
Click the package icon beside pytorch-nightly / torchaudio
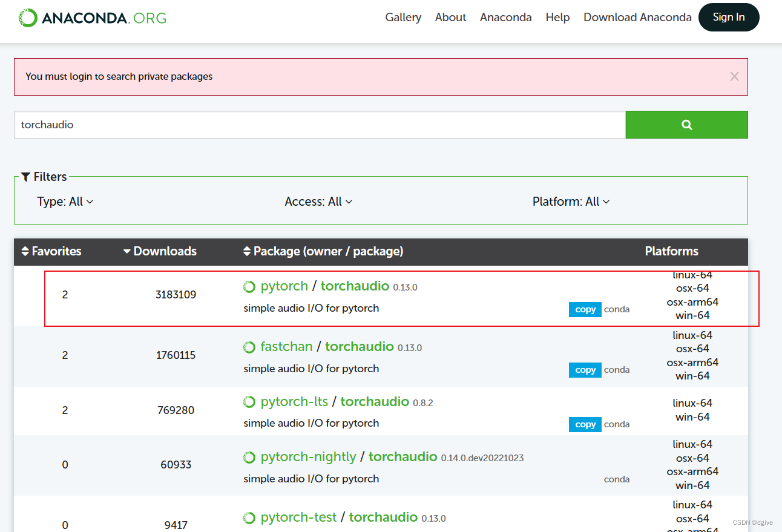pos(249,456)
